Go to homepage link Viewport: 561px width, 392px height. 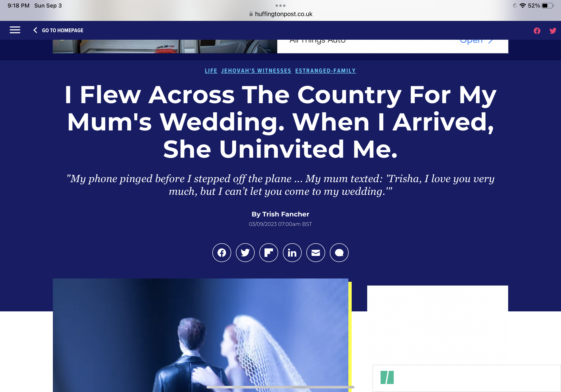pos(62,30)
